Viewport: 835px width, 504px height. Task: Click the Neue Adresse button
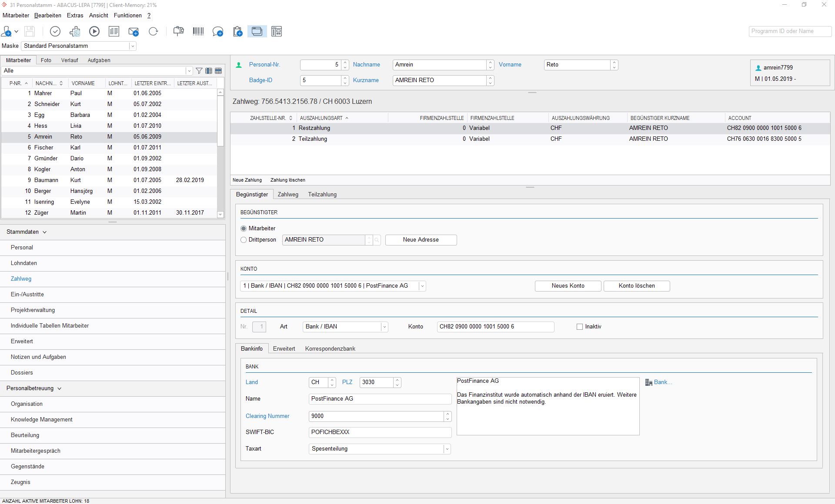421,240
